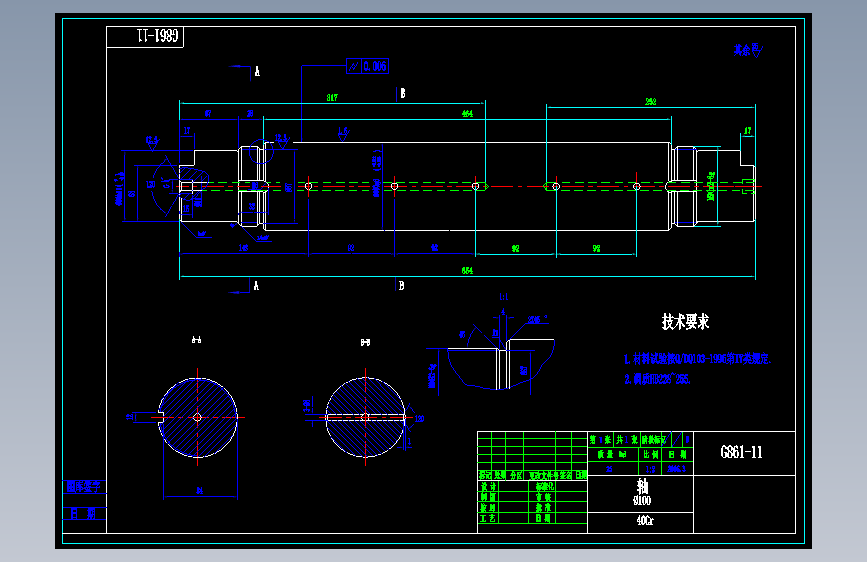Select the B-B hatched section circle

tap(365, 418)
